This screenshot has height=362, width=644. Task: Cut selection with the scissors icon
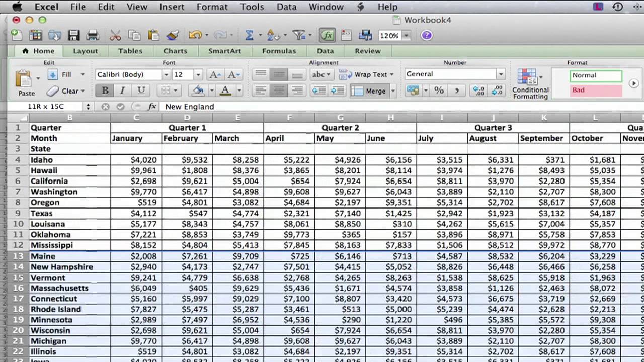click(x=115, y=35)
